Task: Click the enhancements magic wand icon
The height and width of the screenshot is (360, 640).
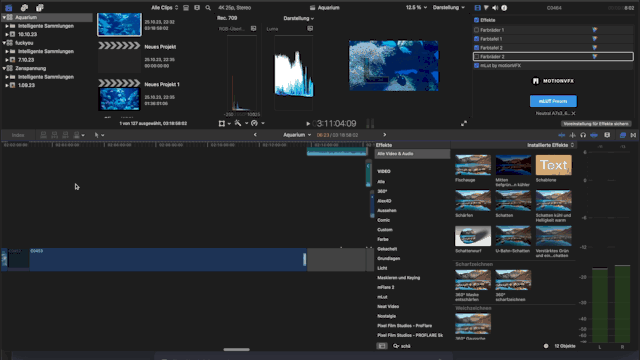Action: (238, 123)
